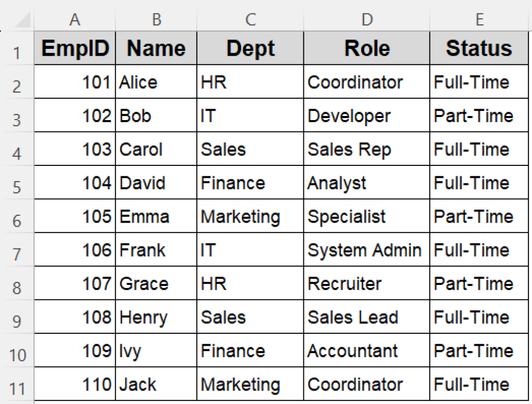Click the Status header cell
The image size is (532, 404).
tap(478, 48)
